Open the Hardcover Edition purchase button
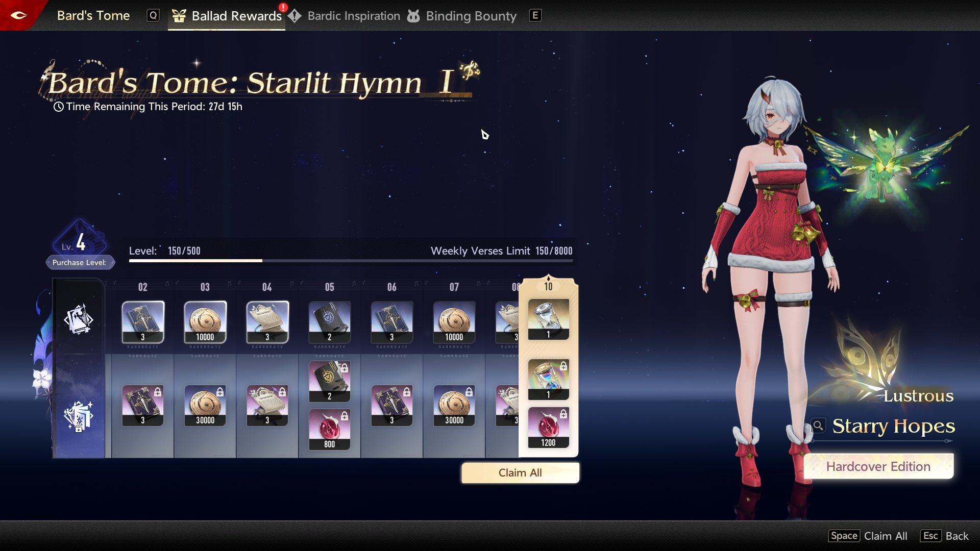 878,466
